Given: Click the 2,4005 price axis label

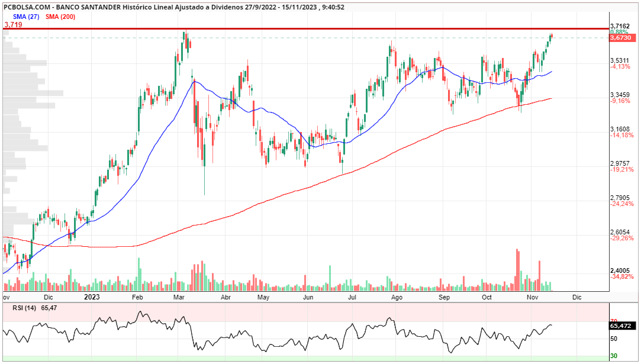Looking at the screenshot, I should point(620,270).
